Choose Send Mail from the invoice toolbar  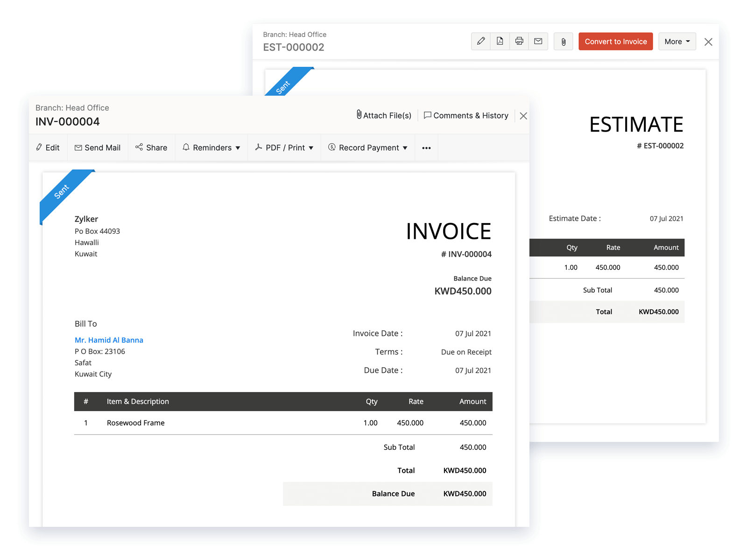click(98, 147)
